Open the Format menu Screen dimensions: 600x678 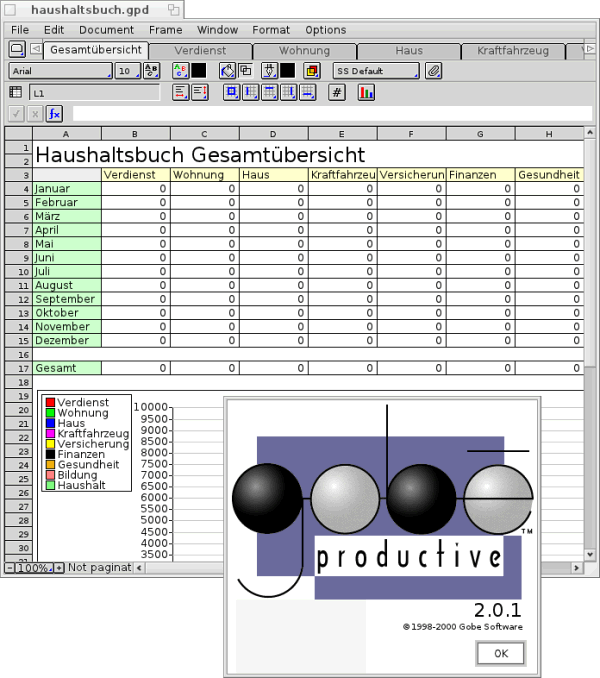coord(271,30)
